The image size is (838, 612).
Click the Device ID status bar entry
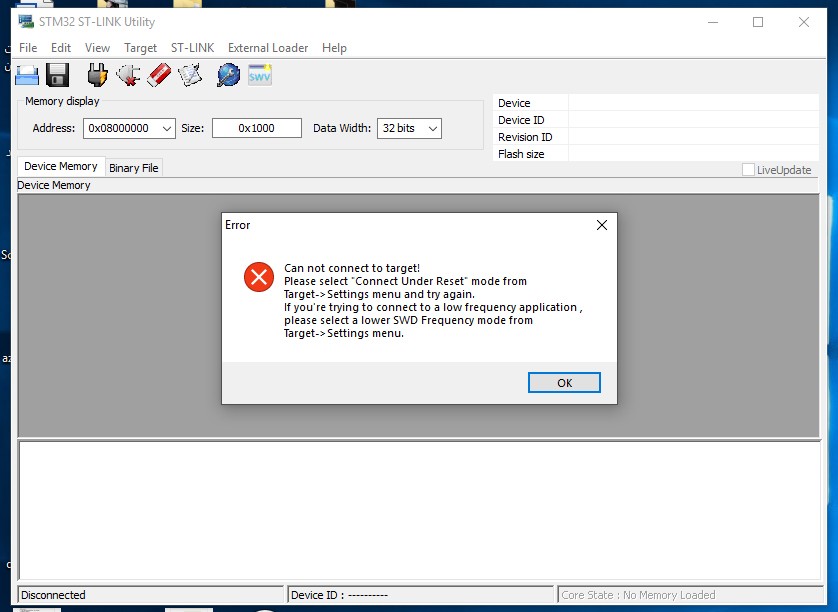pyautogui.click(x=421, y=595)
